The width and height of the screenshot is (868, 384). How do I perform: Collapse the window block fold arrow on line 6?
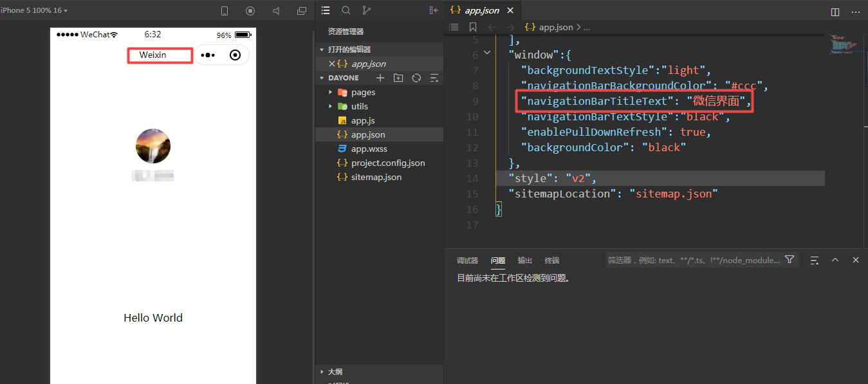[487, 54]
